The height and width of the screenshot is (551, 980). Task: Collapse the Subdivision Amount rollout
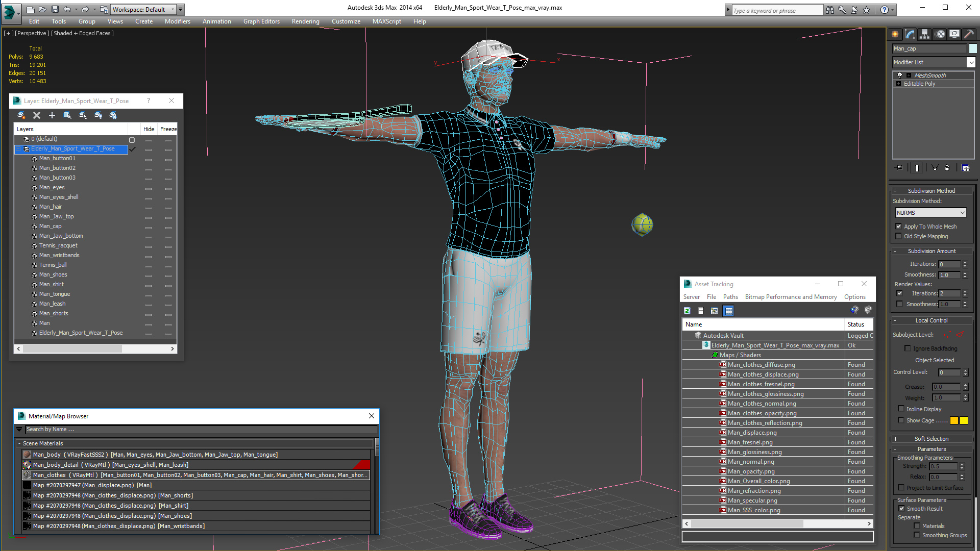click(932, 251)
